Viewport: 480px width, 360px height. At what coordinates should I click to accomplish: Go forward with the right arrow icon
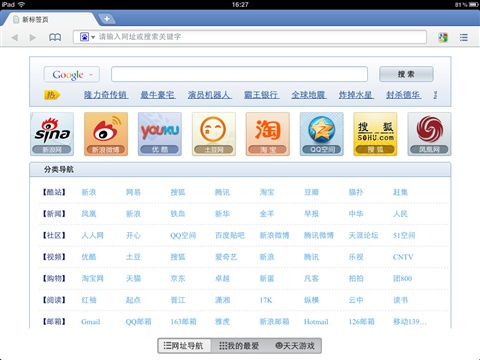click(33, 37)
